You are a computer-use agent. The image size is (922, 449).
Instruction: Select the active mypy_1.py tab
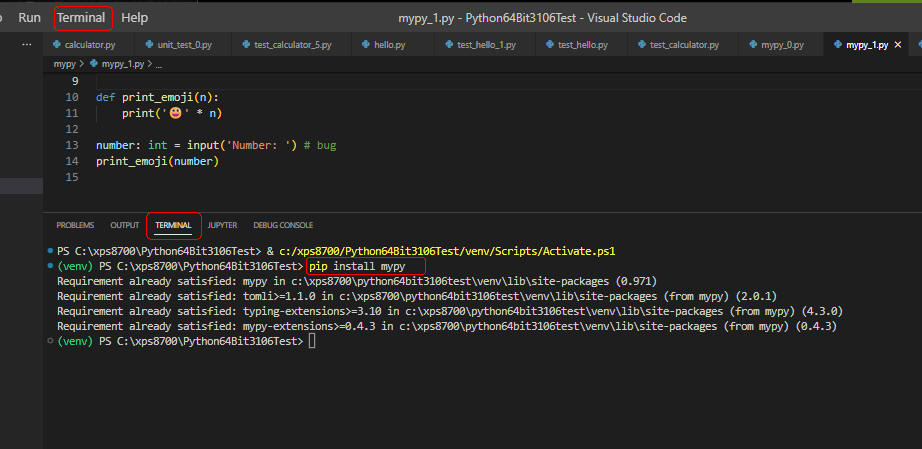(867, 45)
